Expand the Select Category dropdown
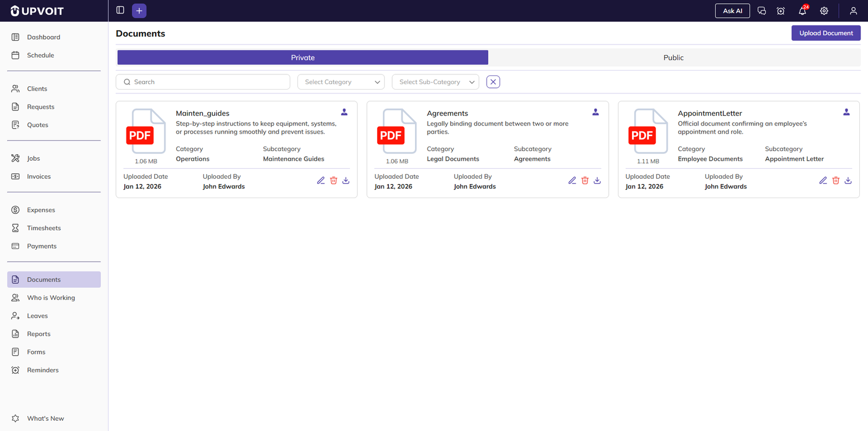The image size is (868, 431). click(341, 82)
